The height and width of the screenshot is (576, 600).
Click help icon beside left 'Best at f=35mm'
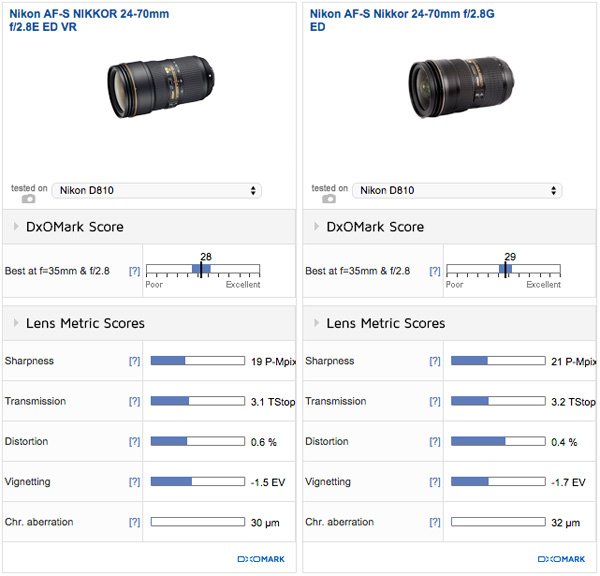134,271
